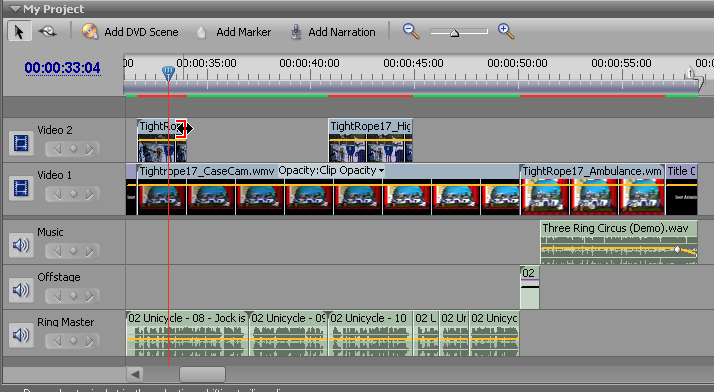Zoom in the timeline with plus magnifier
Viewport: 714px width, 392px height.
(x=506, y=31)
